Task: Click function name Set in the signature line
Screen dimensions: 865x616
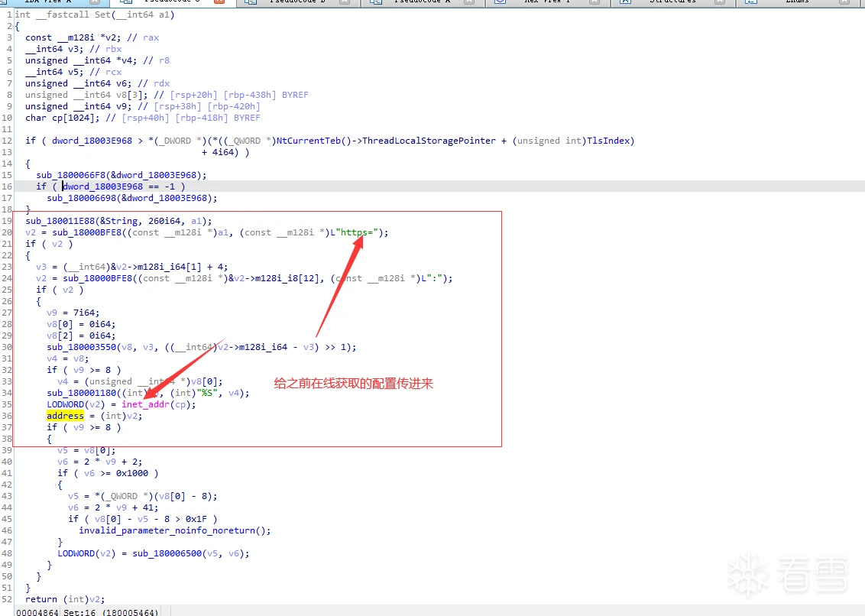Action: (102, 15)
